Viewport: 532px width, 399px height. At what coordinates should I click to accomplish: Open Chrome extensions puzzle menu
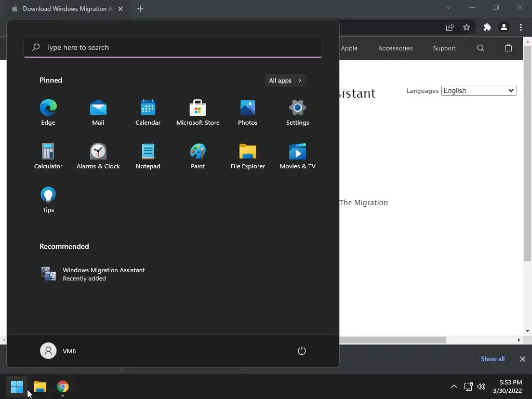(487, 27)
